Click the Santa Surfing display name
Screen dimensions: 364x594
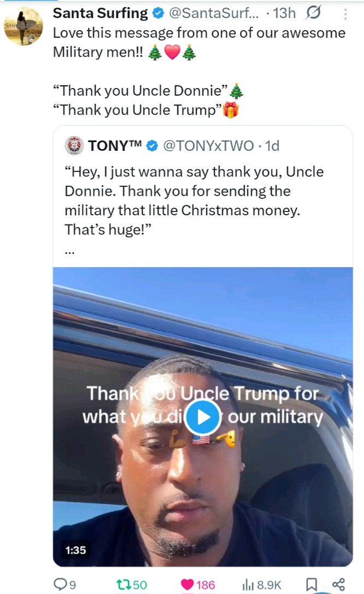(101, 14)
